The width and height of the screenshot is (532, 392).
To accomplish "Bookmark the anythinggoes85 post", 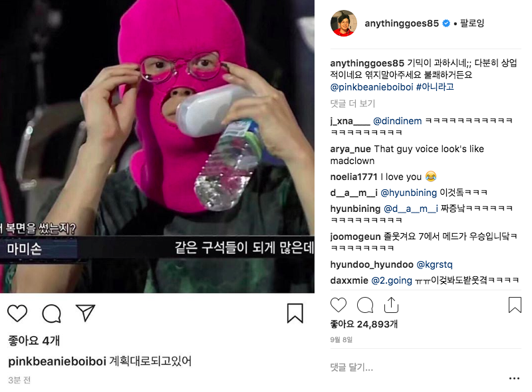I will coord(515,304).
